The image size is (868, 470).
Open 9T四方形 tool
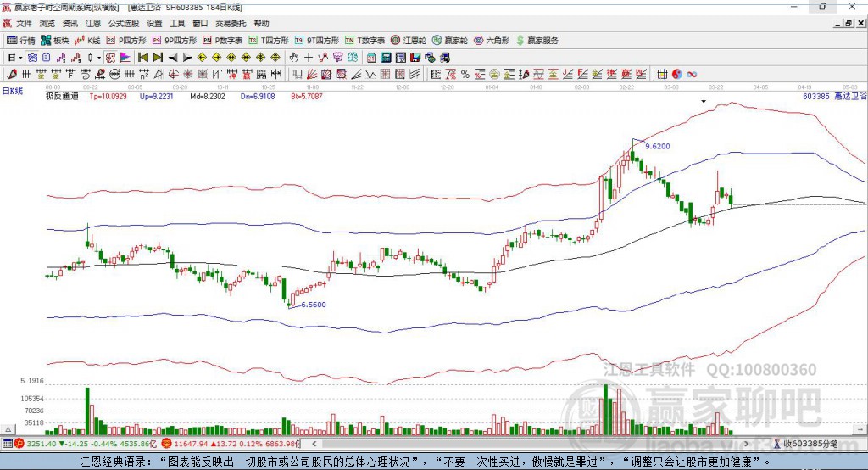(317, 41)
